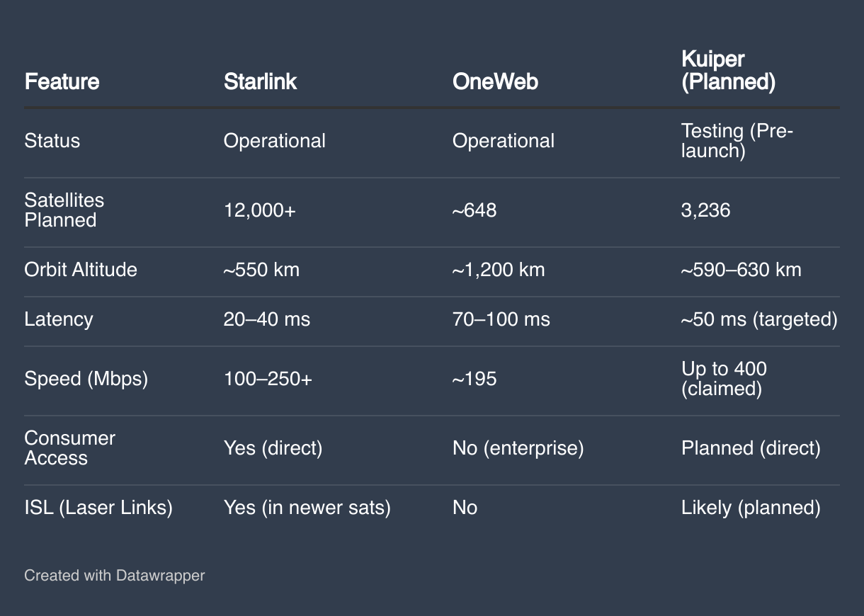
Task: Select the Status row label
Action: (x=52, y=141)
